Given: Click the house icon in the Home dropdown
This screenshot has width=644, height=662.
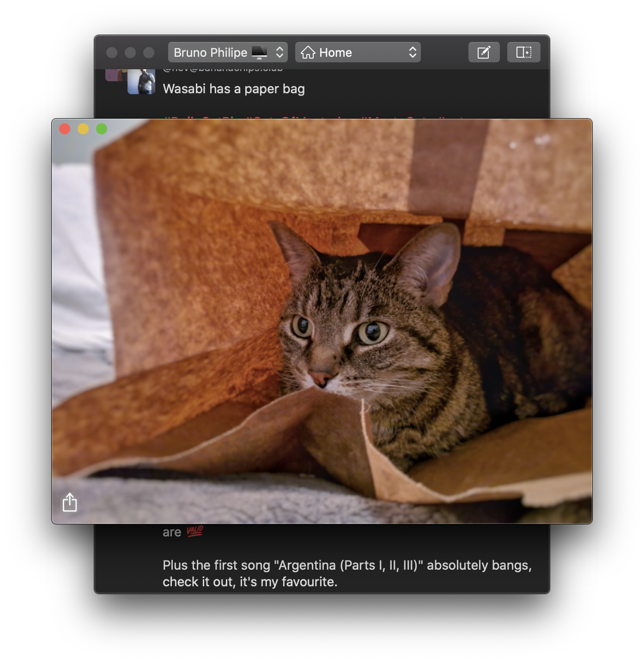Looking at the screenshot, I should point(308,52).
